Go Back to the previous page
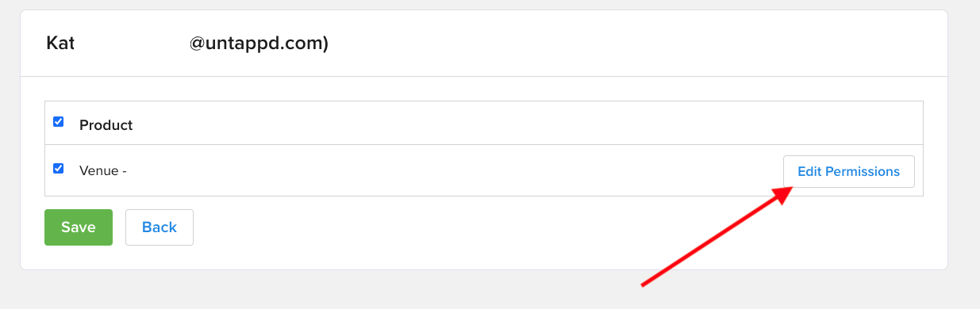The width and height of the screenshot is (980, 309). [159, 227]
